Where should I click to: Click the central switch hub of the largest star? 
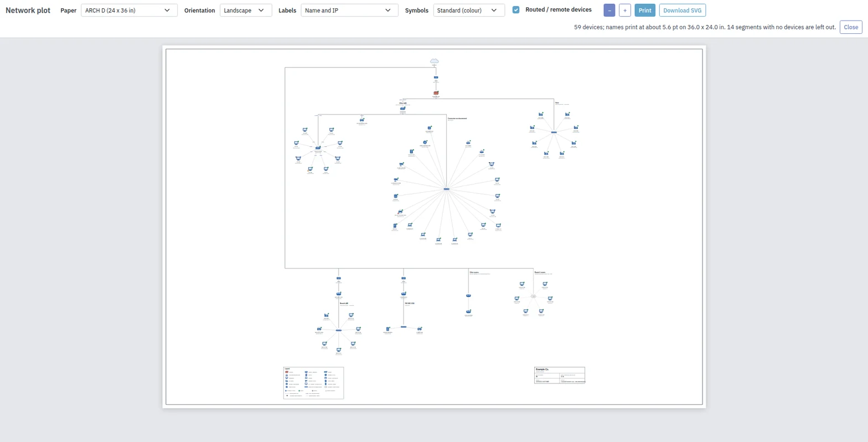click(447, 189)
